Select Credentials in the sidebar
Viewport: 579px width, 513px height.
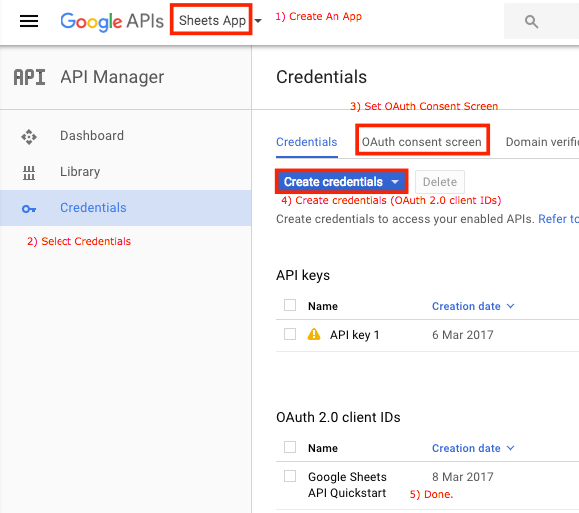(126, 208)
